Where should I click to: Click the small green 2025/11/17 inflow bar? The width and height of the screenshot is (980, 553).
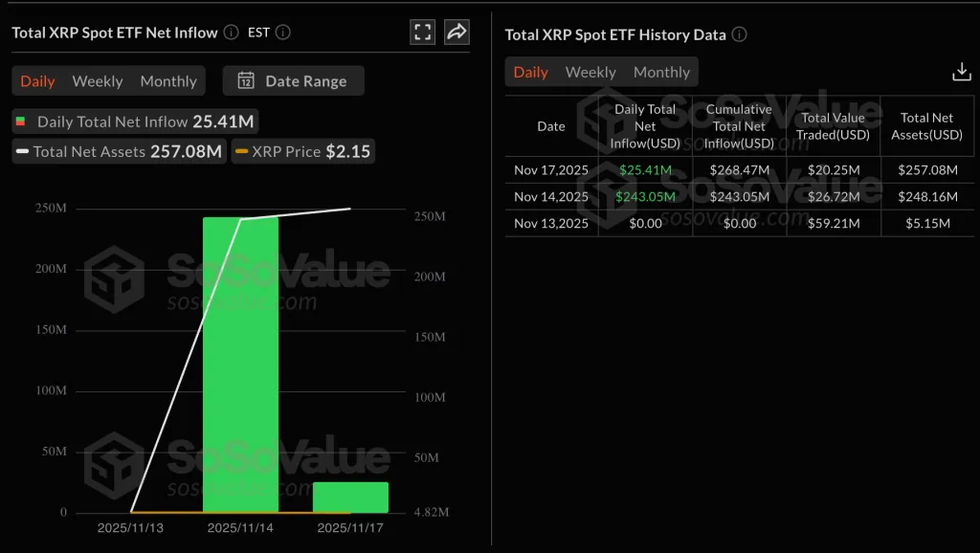point(350,498)
